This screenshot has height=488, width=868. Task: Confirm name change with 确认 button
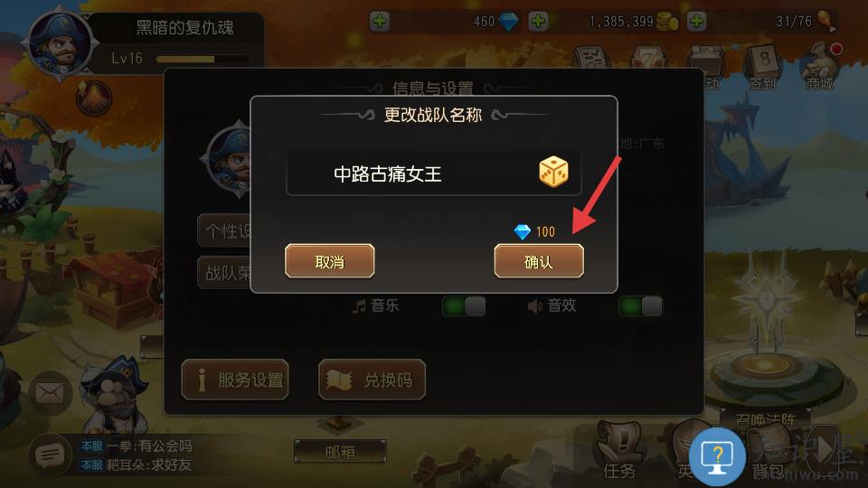[539, 261]
